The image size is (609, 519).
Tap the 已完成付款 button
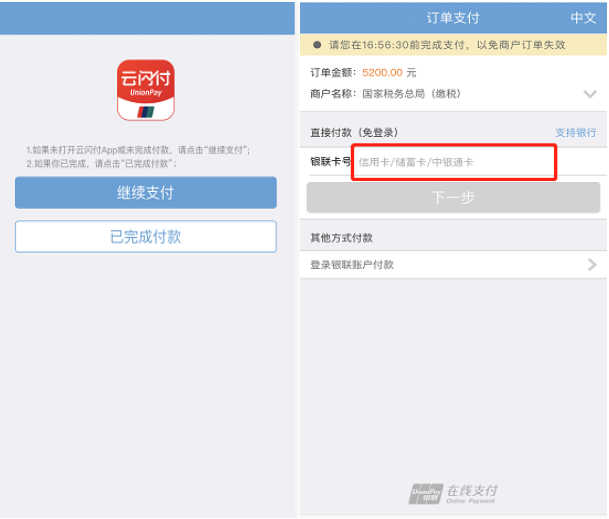point(146,237)
